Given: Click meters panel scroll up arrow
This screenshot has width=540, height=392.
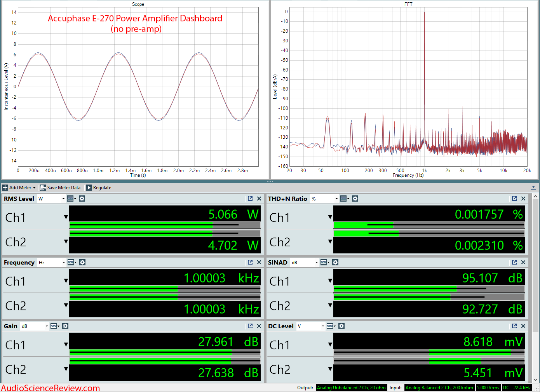Looking at the screenshot, I should (x=536, y=197).
